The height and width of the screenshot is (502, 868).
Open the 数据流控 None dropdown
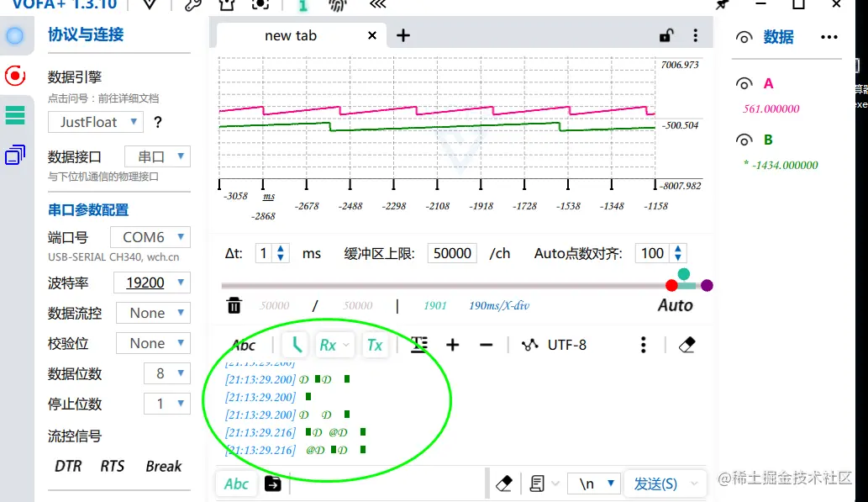click(153, 313)
